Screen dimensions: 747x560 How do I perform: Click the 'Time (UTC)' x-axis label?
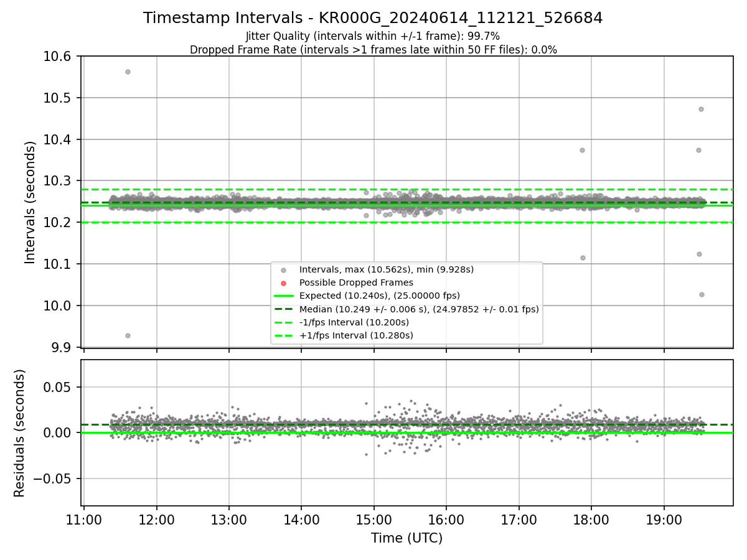click(x=406, y=538)
